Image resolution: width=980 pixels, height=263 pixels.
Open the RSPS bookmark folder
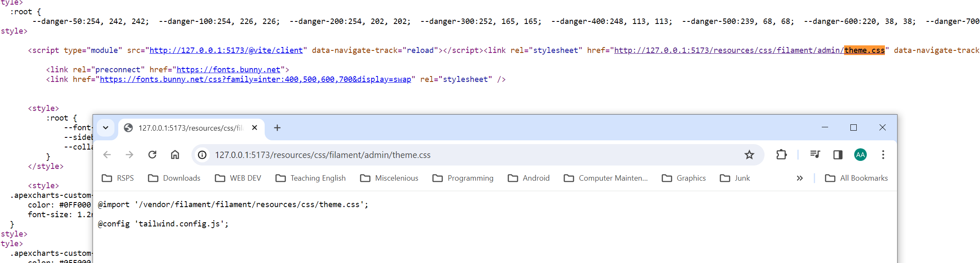pyautogui.click(x=118, y=178)
